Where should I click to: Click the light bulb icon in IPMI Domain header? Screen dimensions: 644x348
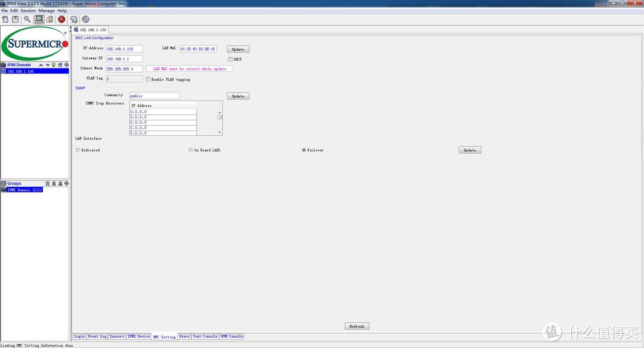click(x=53, y=65)
